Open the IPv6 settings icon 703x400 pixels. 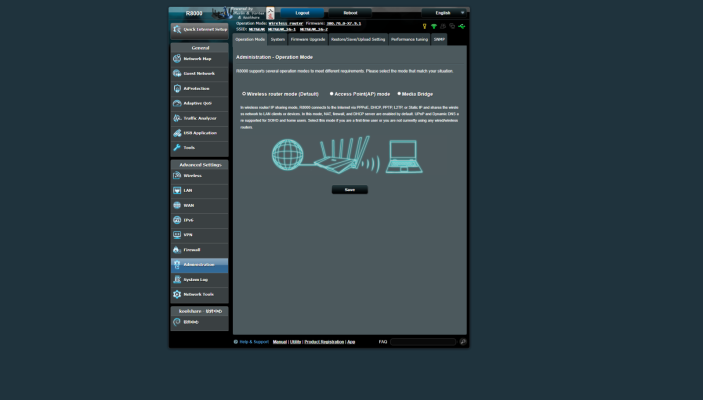177,220
